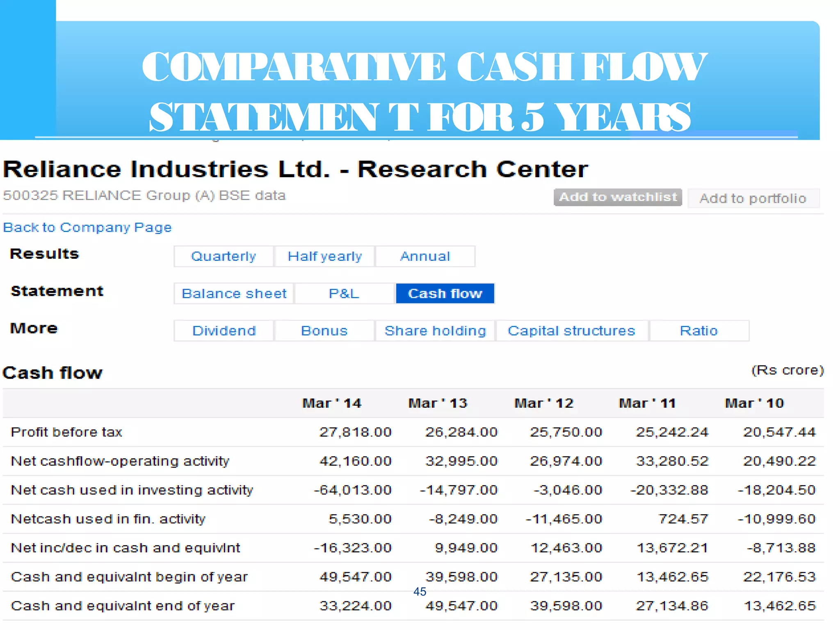
Task: Click the value -8,713.88
Action: (x=781, y=548)
